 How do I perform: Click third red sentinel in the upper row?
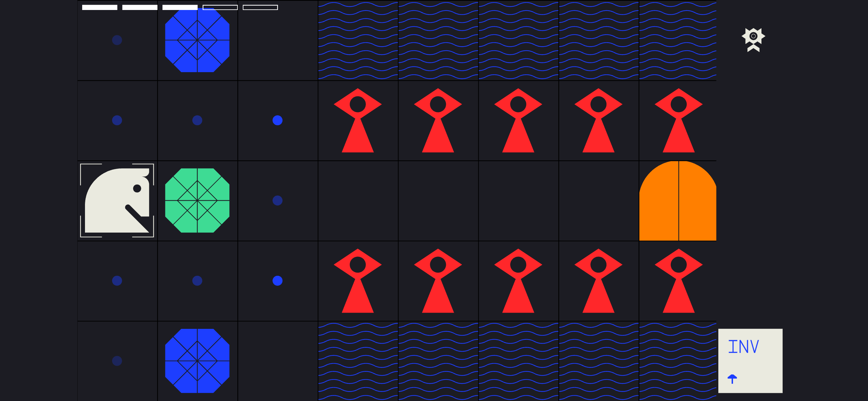(x=518, y=120)
